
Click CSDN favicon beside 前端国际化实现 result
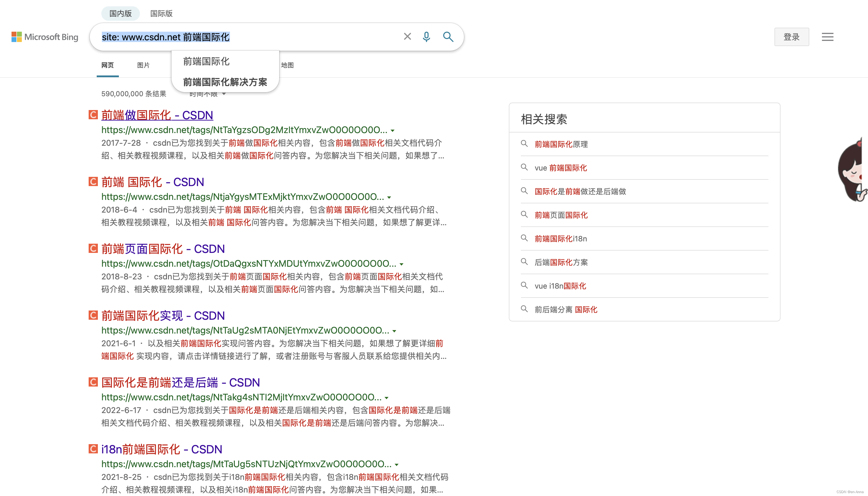[x=93, y=315]
